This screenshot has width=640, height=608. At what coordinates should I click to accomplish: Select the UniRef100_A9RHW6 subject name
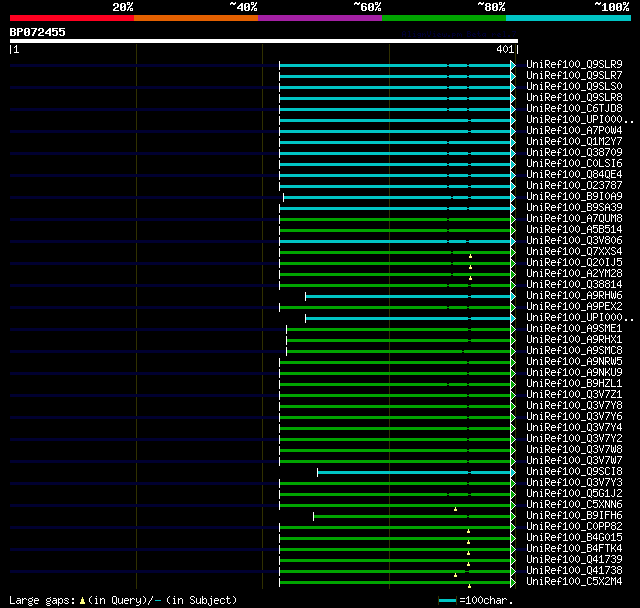(574, 296)
